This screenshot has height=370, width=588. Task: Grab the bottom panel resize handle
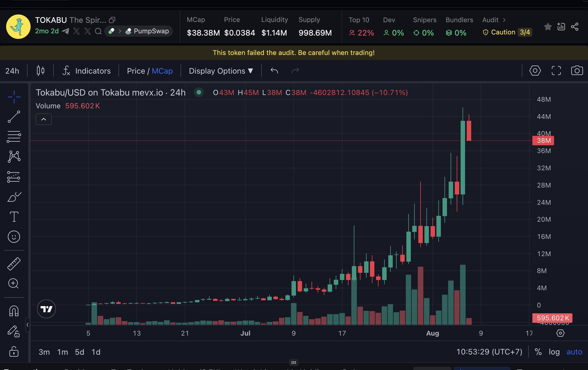tap(294, 362)
